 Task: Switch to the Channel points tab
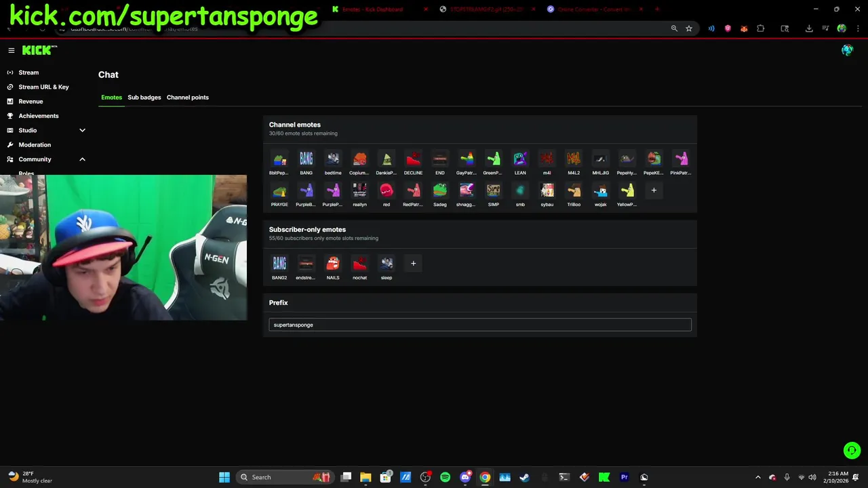pyautogui.click(x=188, y=97)
